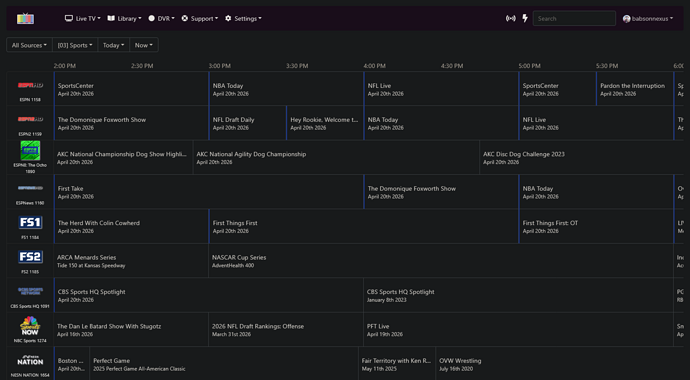Click the 5:30 PM time header
690x380 pixels.
tap(607, 66)
